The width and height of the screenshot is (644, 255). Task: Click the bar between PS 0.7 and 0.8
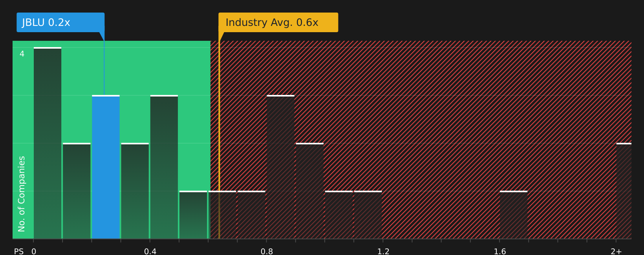click(x=251, y=215)
